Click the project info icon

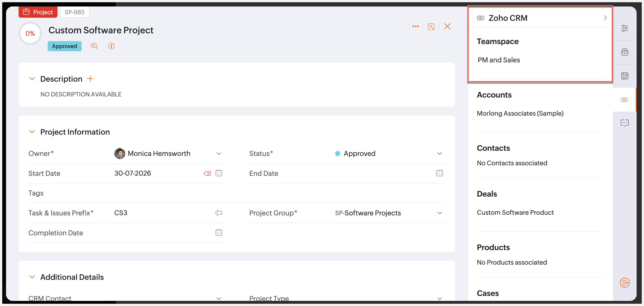pyautogui.click(x=111, y=46)
